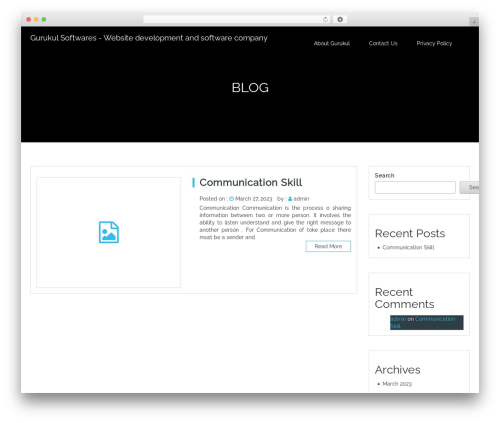Screen dimensions: 500x423
Task: Click the clock icon beside March 27, 2023
Action: click(231, 199)
